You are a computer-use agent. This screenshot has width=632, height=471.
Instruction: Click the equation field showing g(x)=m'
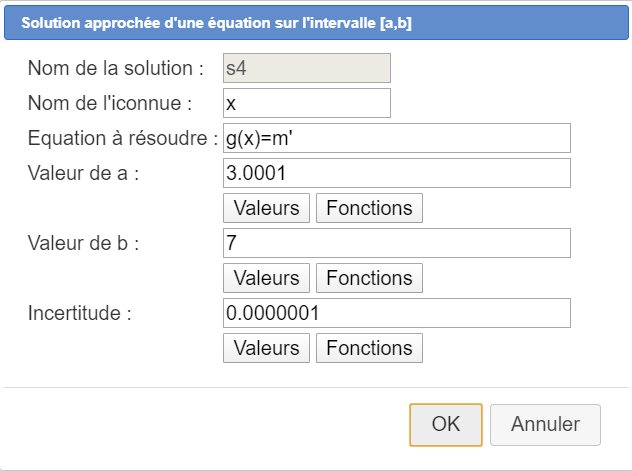click(396, 138)
